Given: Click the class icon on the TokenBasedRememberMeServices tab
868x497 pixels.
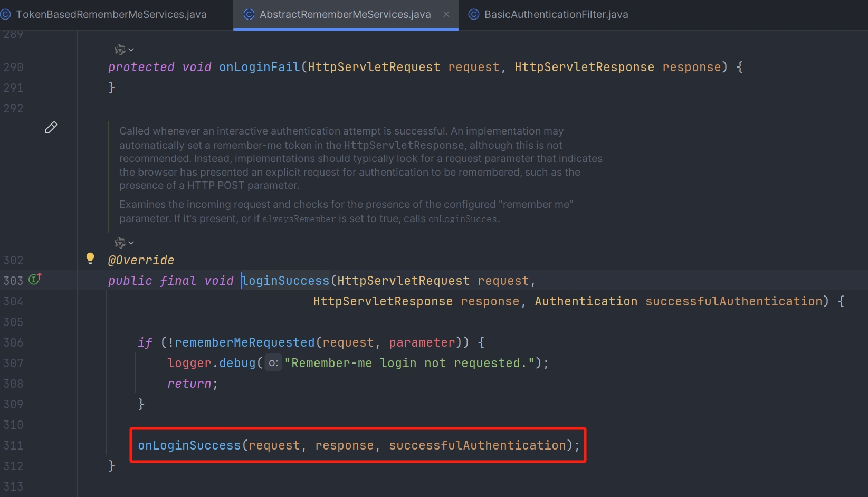Looking at the screenshot, I should click(x=6, y=15).
